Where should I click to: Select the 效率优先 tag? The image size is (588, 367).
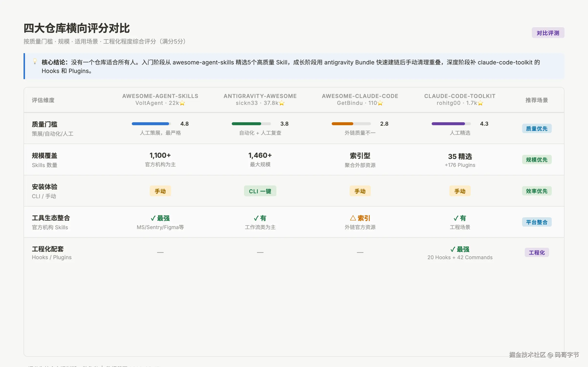[537, 191]
